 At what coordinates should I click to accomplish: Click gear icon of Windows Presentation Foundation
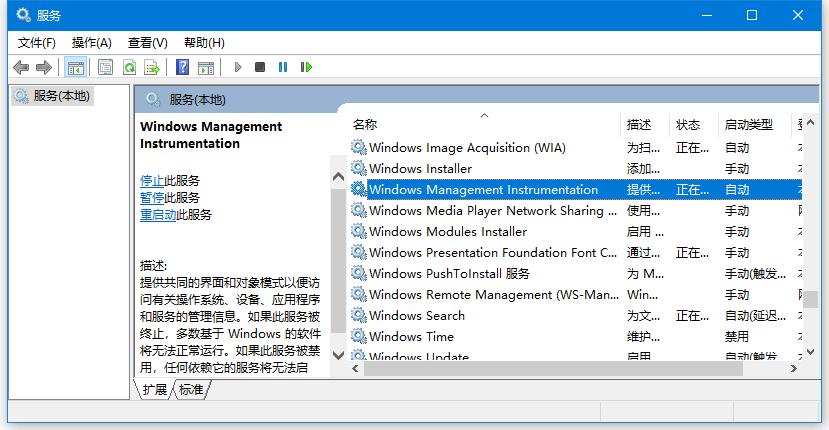[358, 252]
